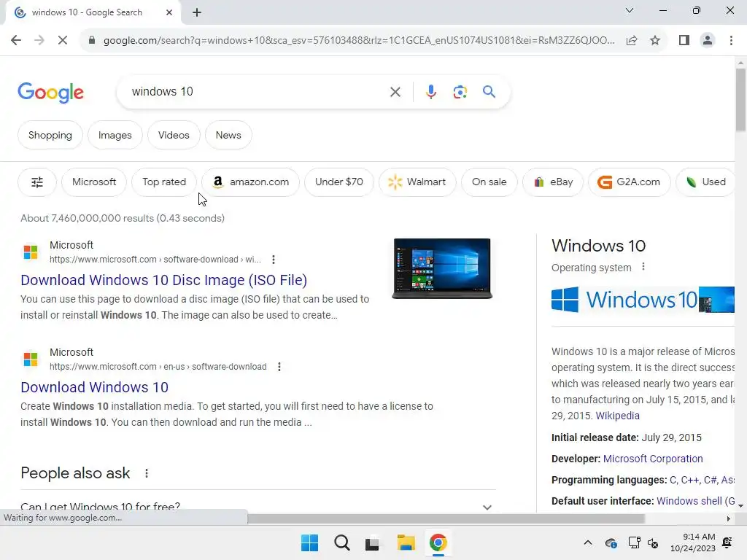Apply the amazon.com filter chip
The width and height of the screenshot is (747, 560).
(x=251, y=182)
